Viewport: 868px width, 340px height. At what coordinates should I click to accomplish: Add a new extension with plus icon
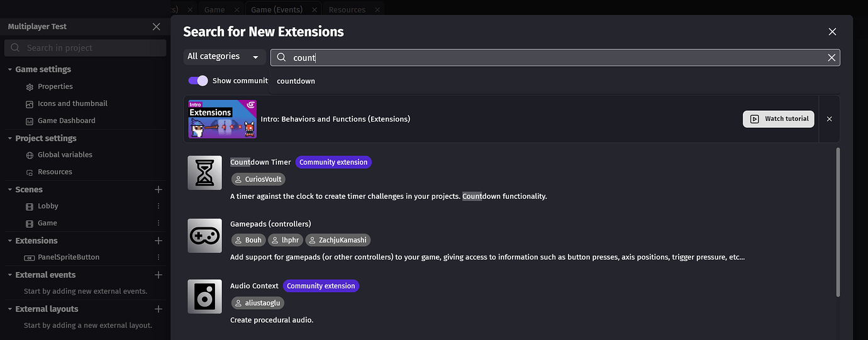tap(159, 241)
